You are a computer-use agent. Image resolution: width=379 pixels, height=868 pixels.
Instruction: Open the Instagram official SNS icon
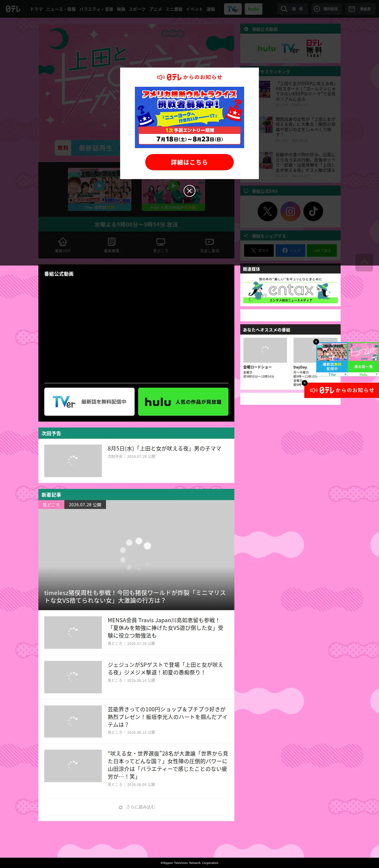point(290,211)
